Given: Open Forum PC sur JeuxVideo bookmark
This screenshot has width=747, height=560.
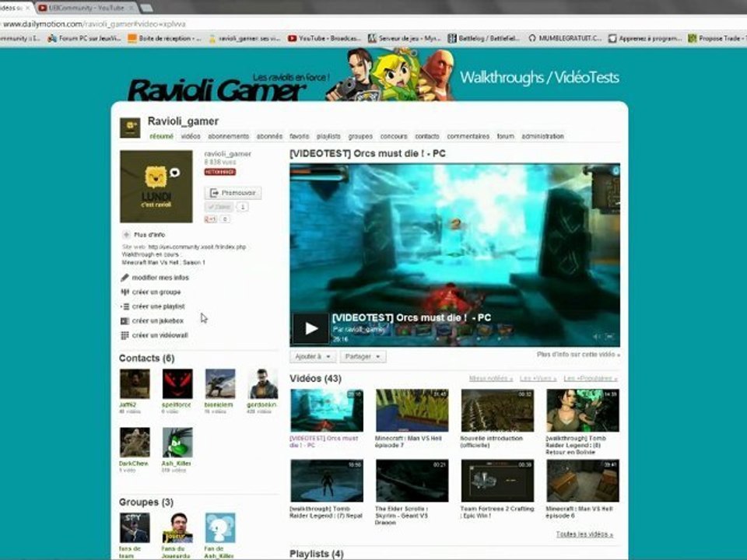Looking at the screenshot, I should 84,39.
